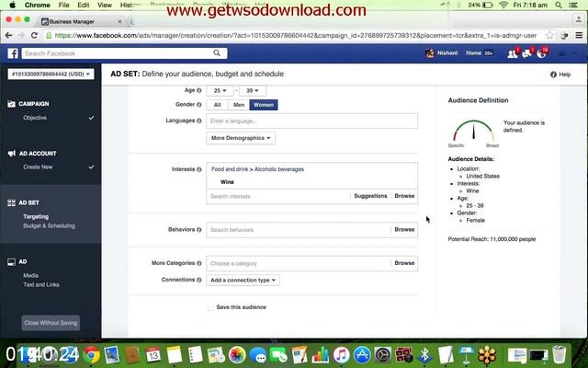The image size is (588, 368).
Task: Open Messages app in the dock
Action: [258, 354]
